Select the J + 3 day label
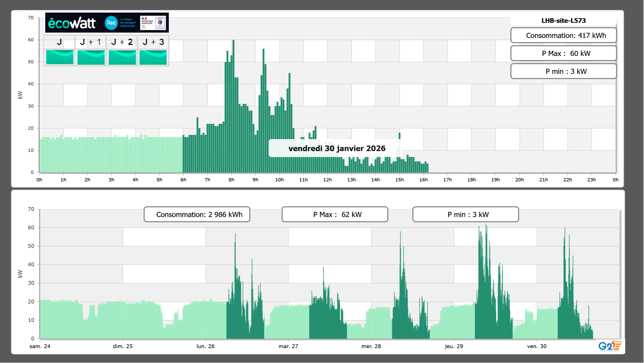644x363 pixels. click(153, 42)
